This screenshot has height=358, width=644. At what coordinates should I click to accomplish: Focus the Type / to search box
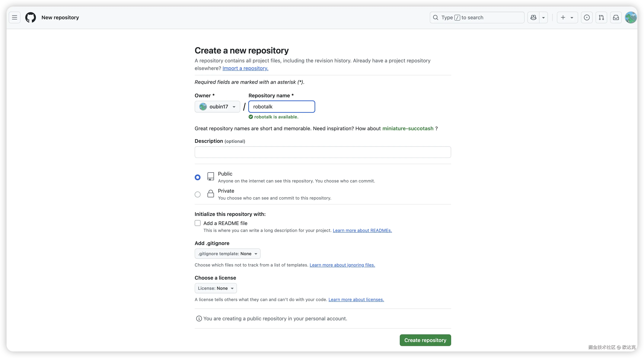coord(477,17)
